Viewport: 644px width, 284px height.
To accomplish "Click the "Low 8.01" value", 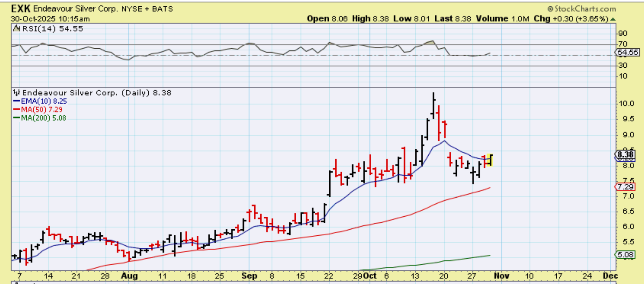I will (412, 19).
